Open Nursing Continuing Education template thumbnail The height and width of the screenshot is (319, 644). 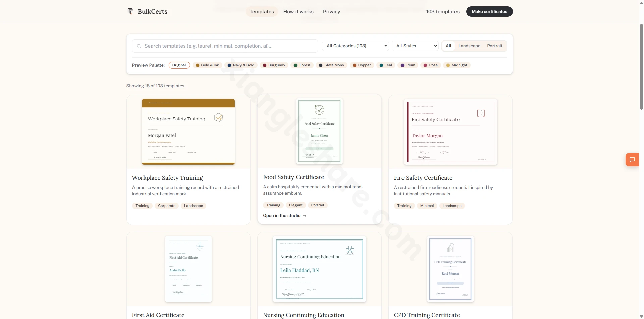[x=319, y=269]
